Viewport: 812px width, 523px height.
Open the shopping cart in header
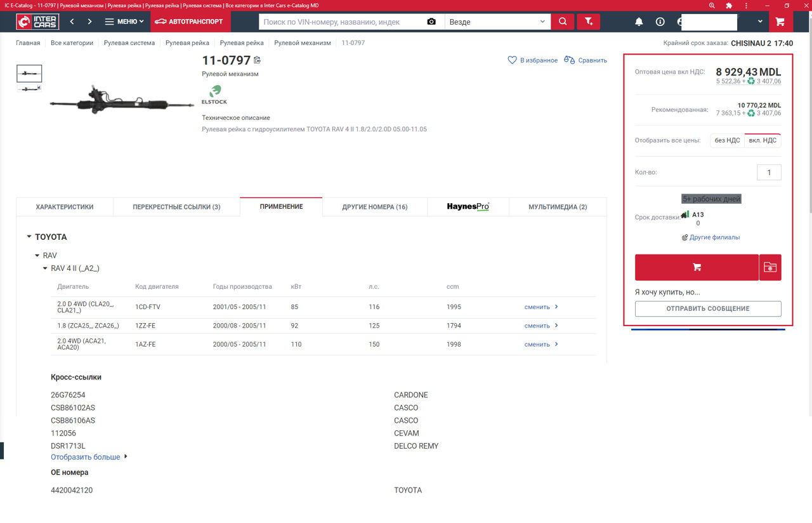tap(780, 22)
